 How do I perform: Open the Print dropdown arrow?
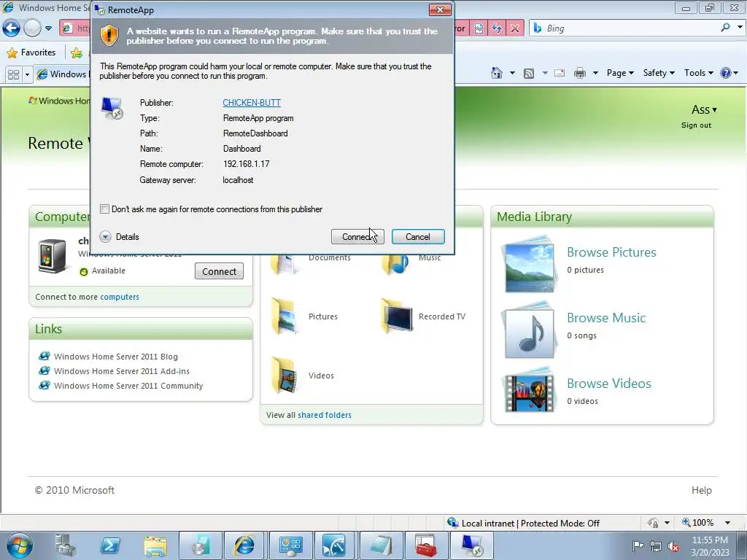point(595,73)
